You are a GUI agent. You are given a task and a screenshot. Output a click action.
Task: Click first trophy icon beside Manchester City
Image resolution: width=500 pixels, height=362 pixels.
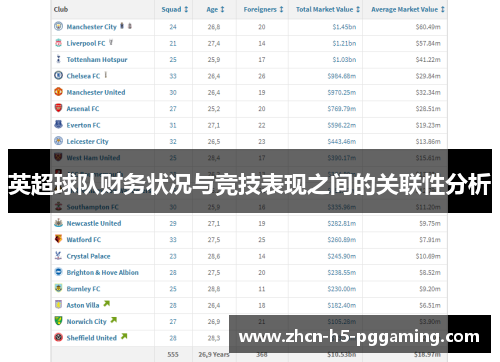[x=122, y=25]
